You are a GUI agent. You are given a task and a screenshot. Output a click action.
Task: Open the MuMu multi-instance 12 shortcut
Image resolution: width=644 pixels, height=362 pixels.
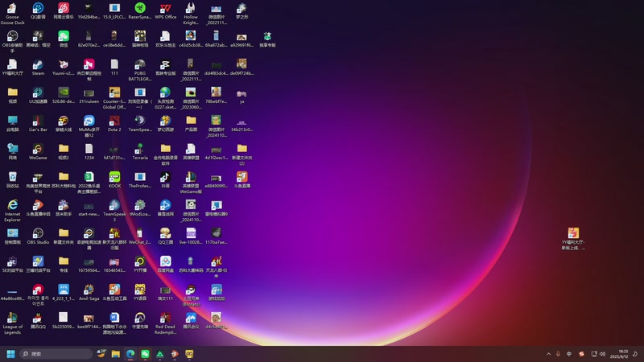point(89,126)
